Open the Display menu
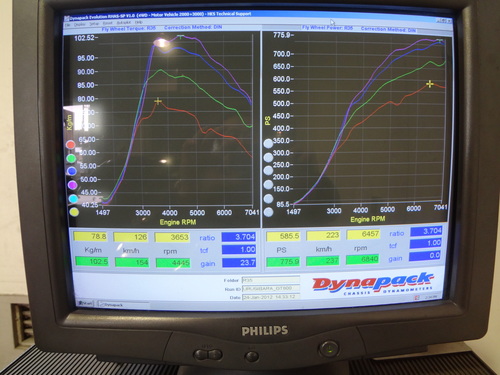Screen dimensions: 500x375 80,24
